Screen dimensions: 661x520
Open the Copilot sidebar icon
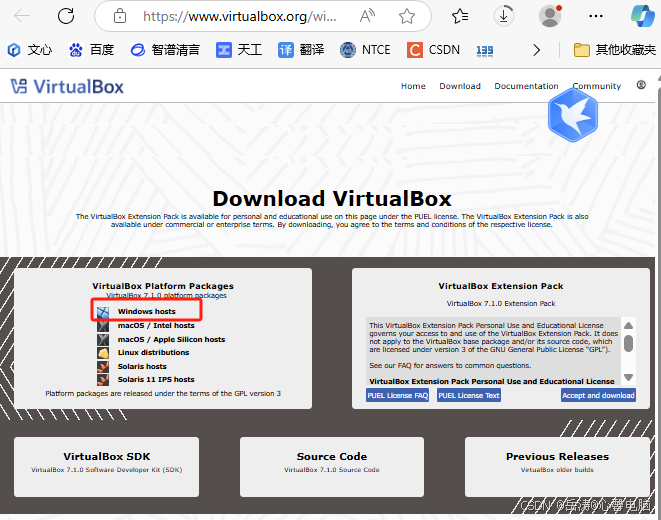pos(642,16)
